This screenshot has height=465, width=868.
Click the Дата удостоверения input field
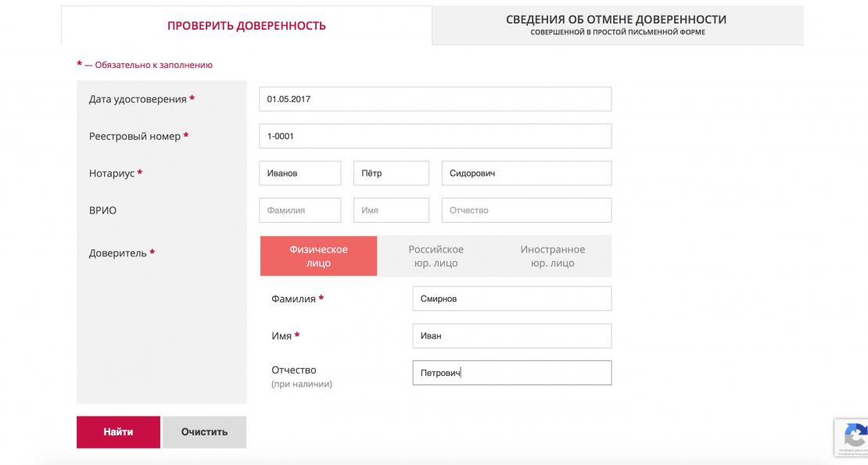point(435,99)
